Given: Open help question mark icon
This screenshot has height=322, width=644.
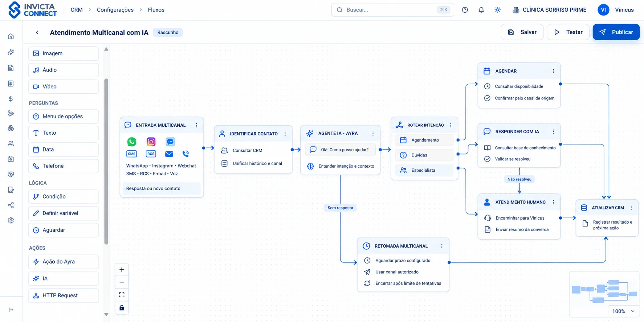Looking at the screenshot, I should (465, 10).
